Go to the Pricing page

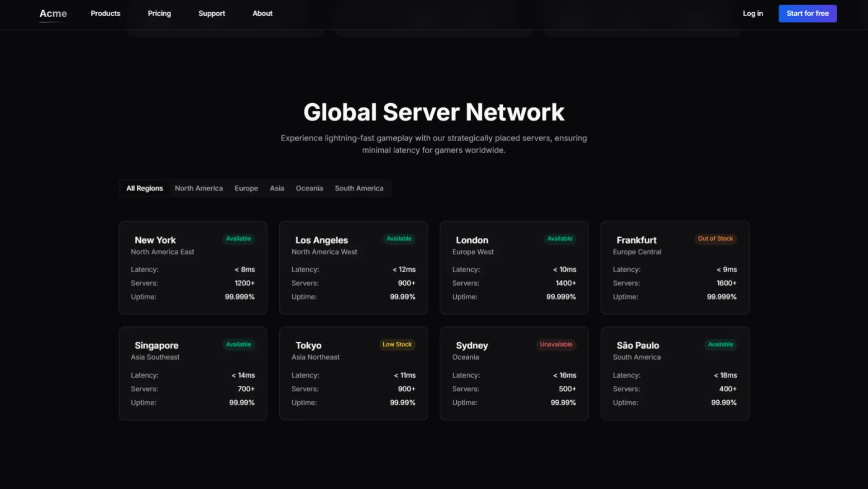(x=159, y=14)
